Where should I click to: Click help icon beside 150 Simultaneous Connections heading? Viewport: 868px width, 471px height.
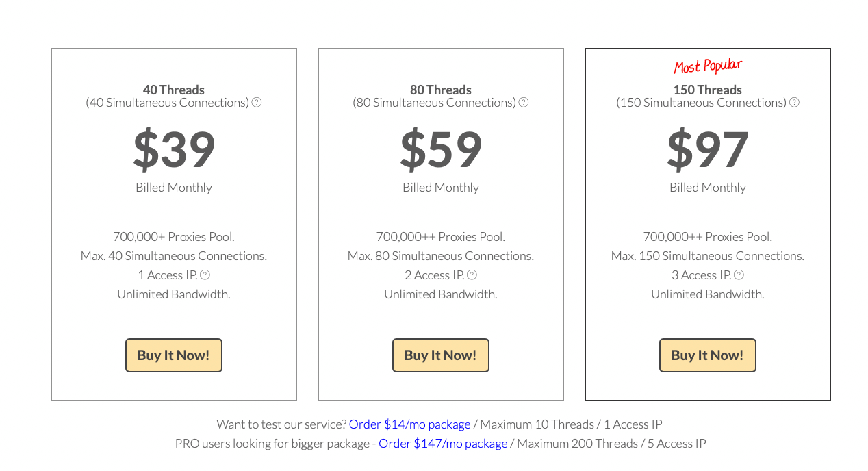coord(794,103)
